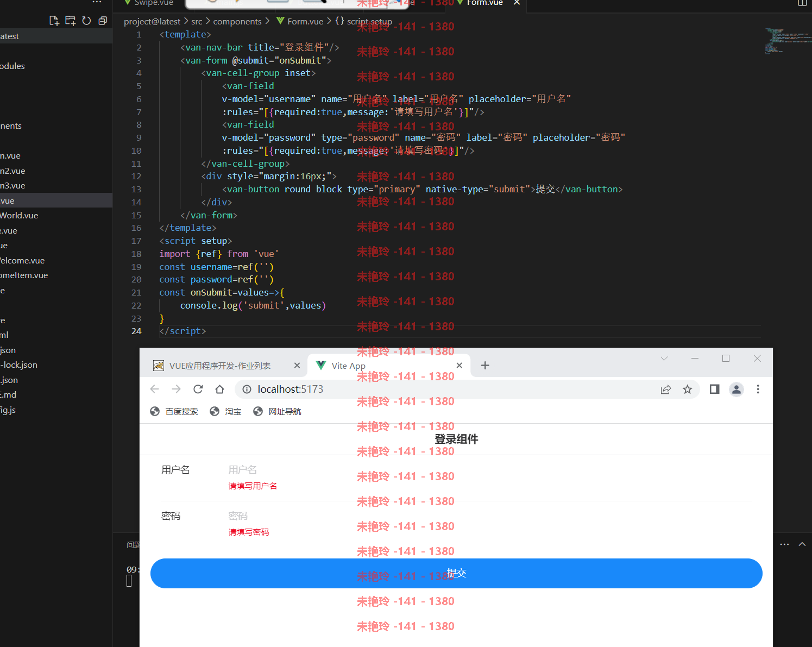Viewport: 812px width, 647px height.
Task: Open the .md file in explorer
Action: pyautogui.click(x=8, y=395)
